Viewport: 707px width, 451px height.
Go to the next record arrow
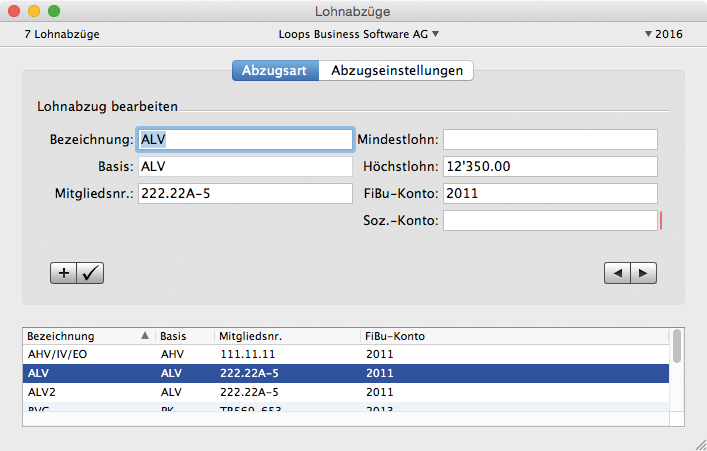click(x=643, y=273)
